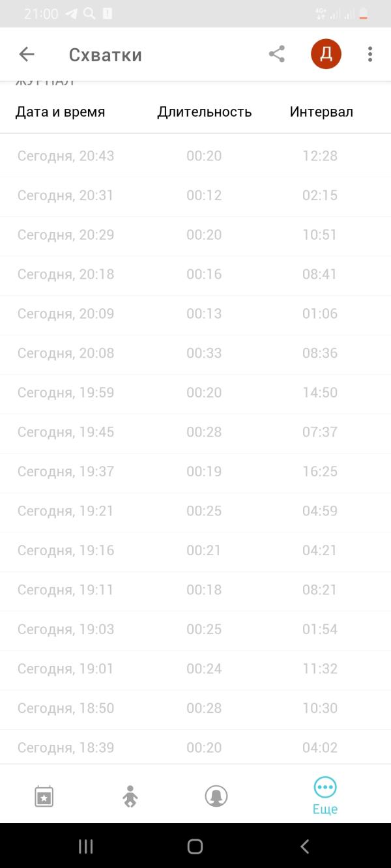Select the Дата и время column header
This screenshot has height=868, width=391.
60,112
